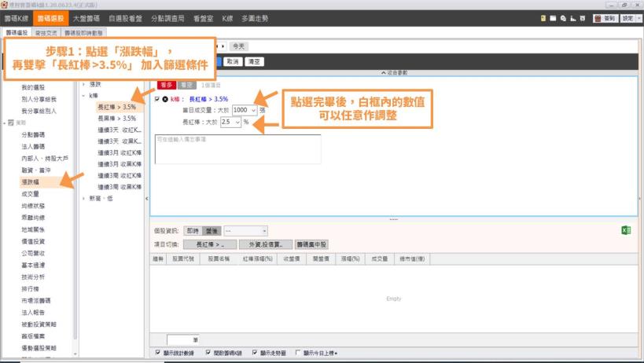Open the 多圖走勢 menu tab
644x363 pixels.
(x=255, y=18)
